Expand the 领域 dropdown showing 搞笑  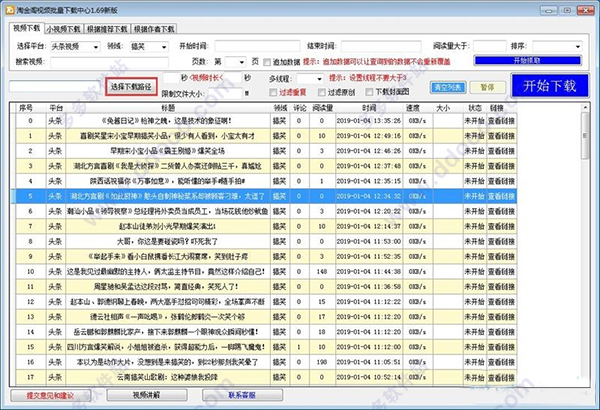149,47
